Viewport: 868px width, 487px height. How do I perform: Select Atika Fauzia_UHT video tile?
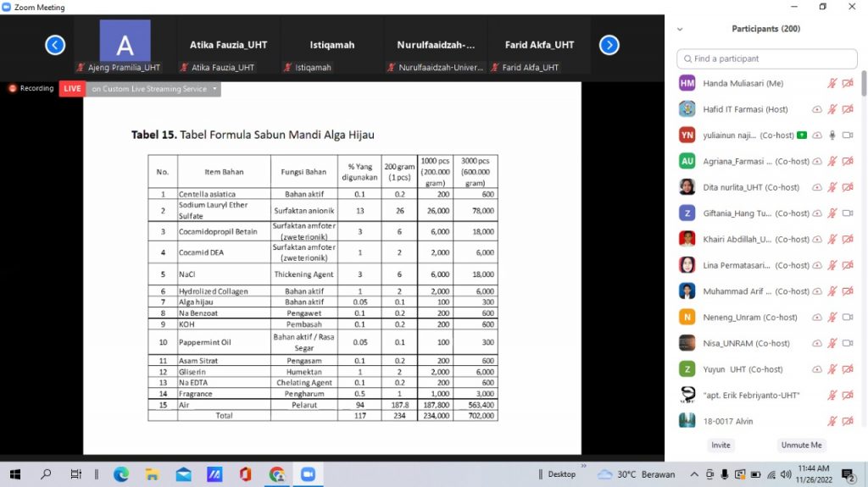click(229, 45)
